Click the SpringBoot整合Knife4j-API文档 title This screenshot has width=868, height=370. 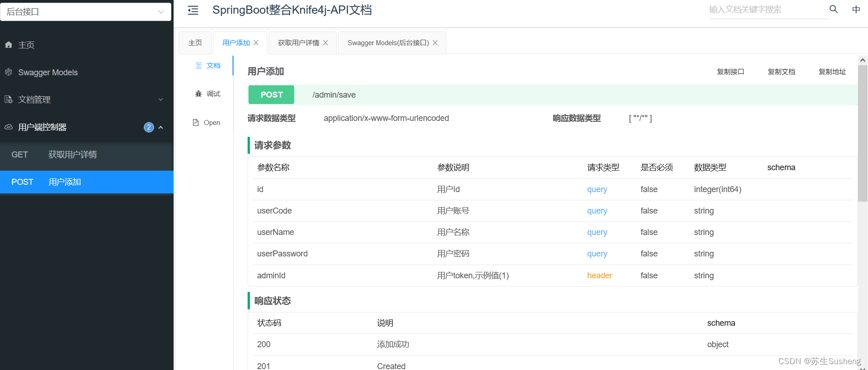coord(292,10)
